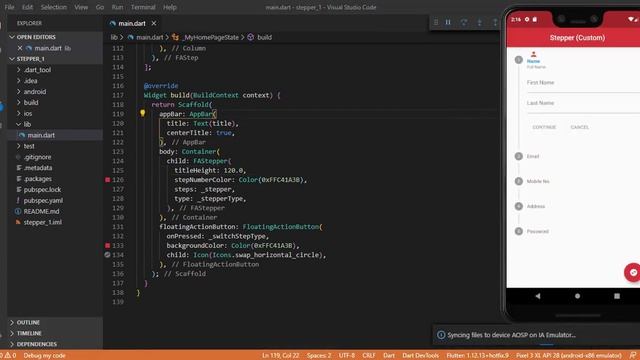Image resolution: width=640 pixels, height=360 pixels.
Task: Close main.dart in the Open Editors list
Action: 20,48
